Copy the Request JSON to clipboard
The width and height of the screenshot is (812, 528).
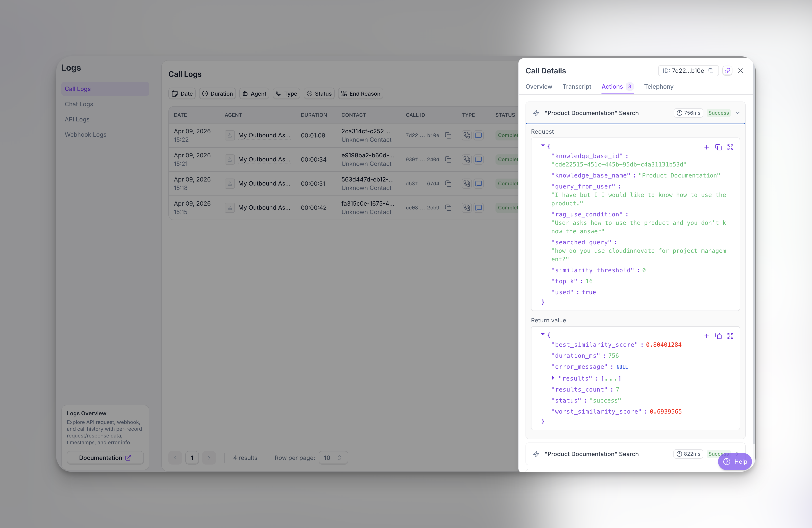point(718,147)
